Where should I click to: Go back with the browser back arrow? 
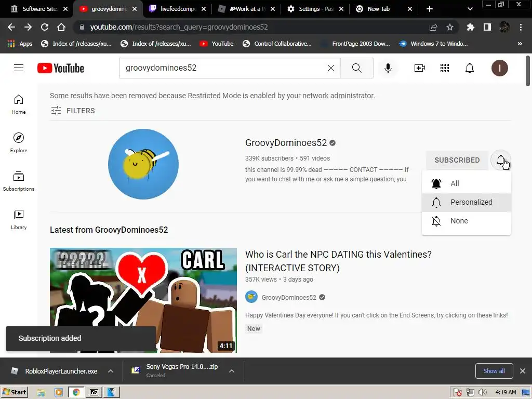(x=11, y=27)
